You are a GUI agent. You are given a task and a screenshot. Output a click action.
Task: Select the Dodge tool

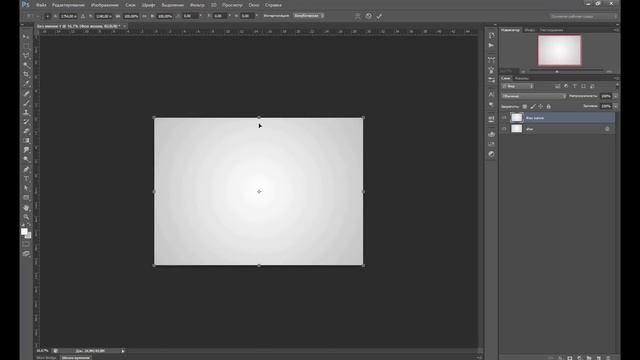point(26,160)
